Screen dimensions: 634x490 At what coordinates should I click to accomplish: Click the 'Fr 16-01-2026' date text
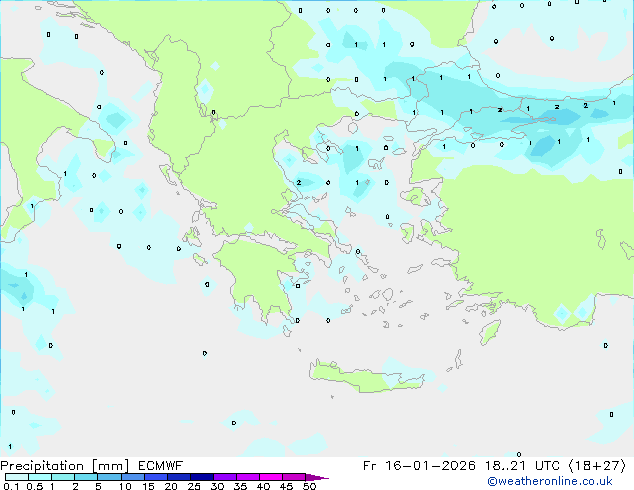[x=419, y=466]
